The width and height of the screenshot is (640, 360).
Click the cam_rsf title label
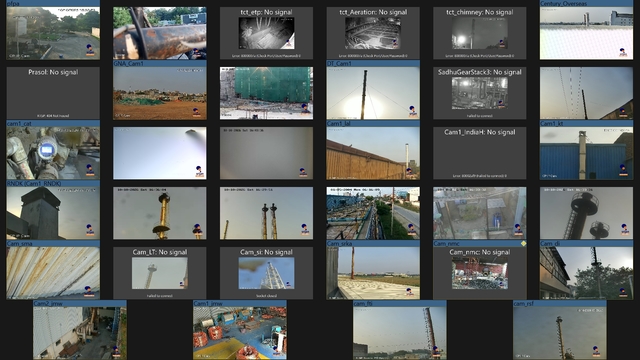(524, 304)
